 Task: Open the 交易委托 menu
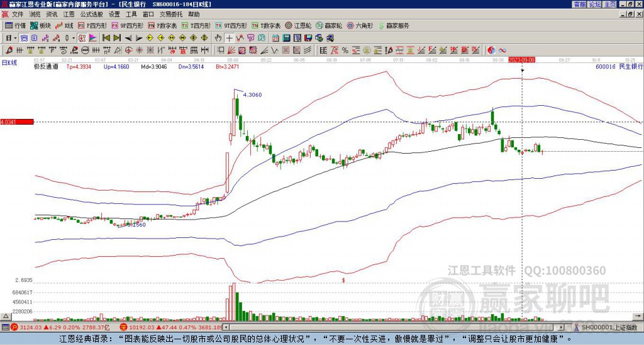tap(171, 14)
